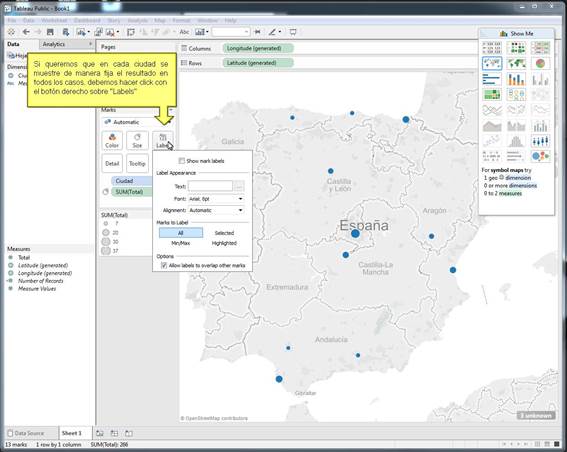Click the Number of Records measure

(x=40, y=281)
